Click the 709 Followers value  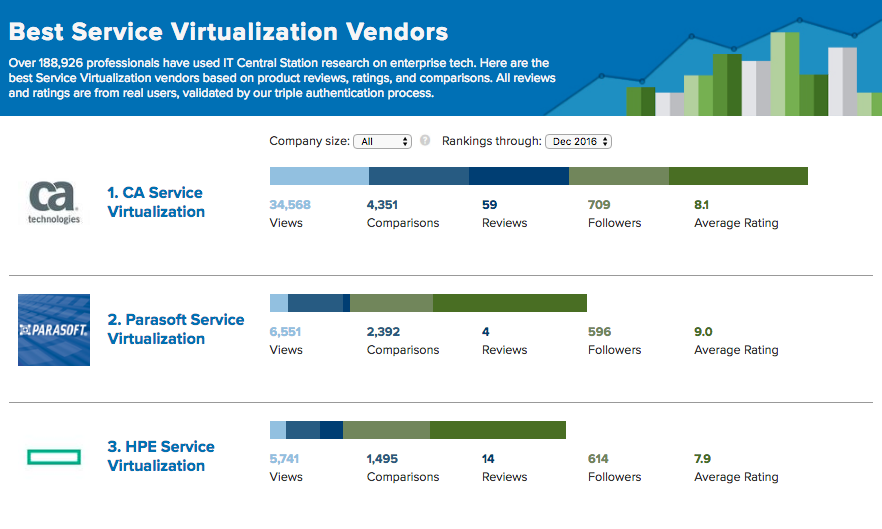599,205
